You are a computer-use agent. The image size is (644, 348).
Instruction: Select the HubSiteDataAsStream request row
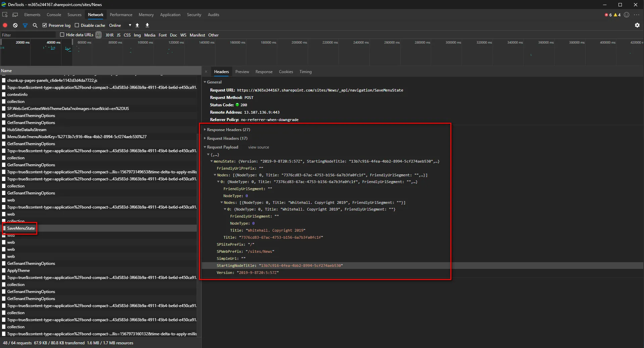tap(99, 130)
